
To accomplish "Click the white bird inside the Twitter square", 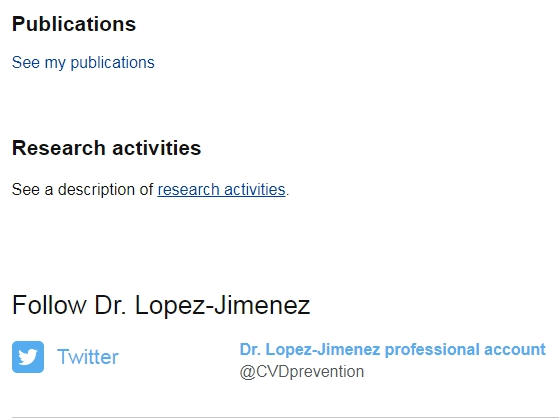I will (28, 357).
